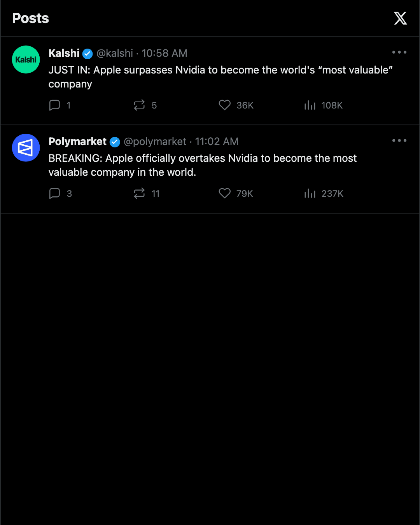Open replies on the Kalshi post
This screenshot has width=420, height=525.
60,105
